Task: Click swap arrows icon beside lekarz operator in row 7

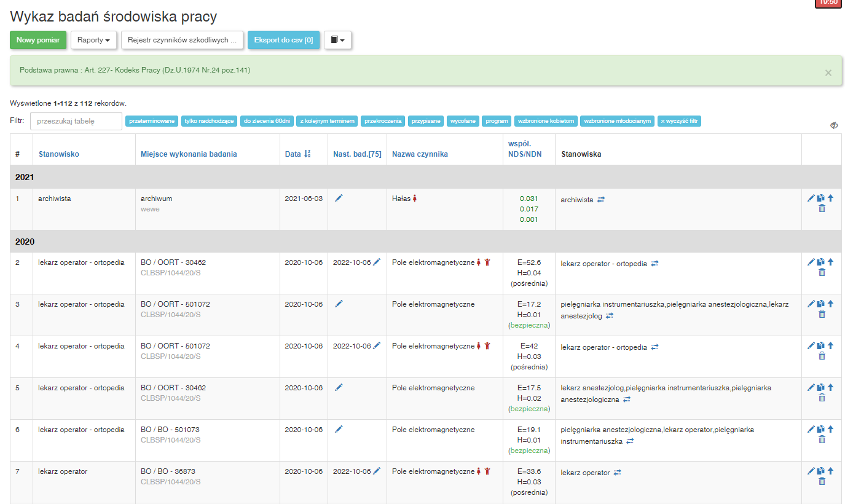Action: point(617,473)
